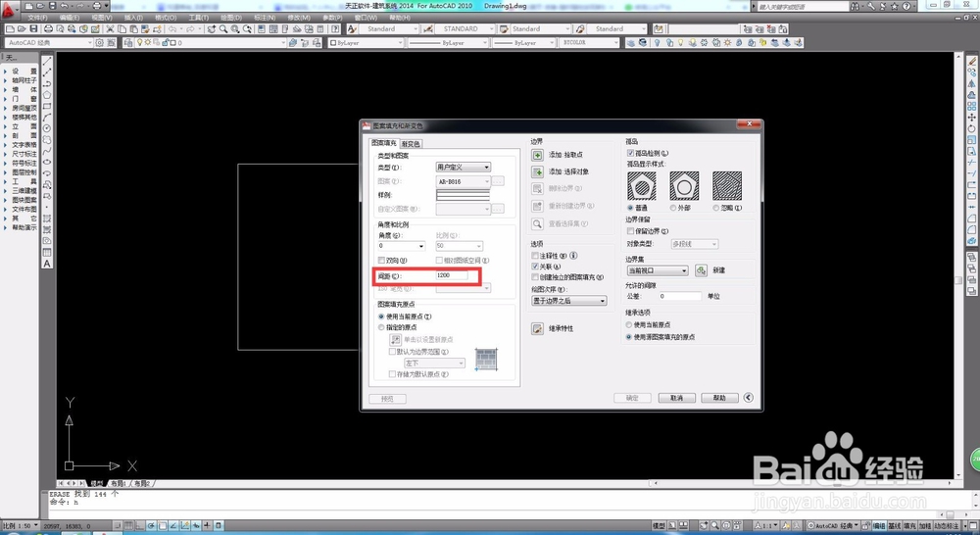Enable the 保留边界 checkbox
The height and width of the screenshot is (535, 980).
pos(630,231)
